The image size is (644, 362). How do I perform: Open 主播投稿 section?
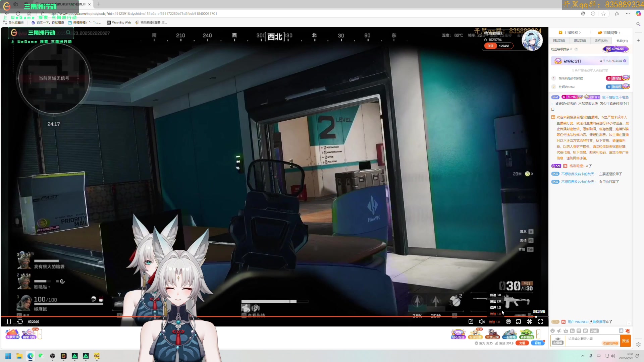pyautogui.click(x=570, y=33)
